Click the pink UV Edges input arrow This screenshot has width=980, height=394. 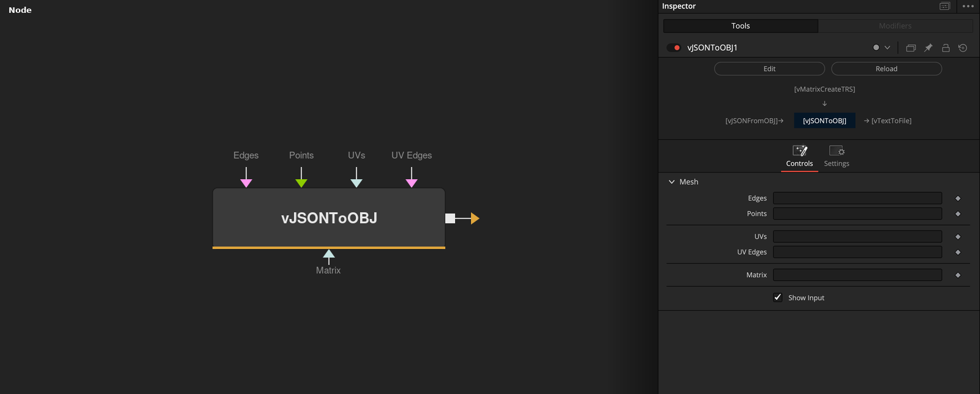click(x=412, y=183)
